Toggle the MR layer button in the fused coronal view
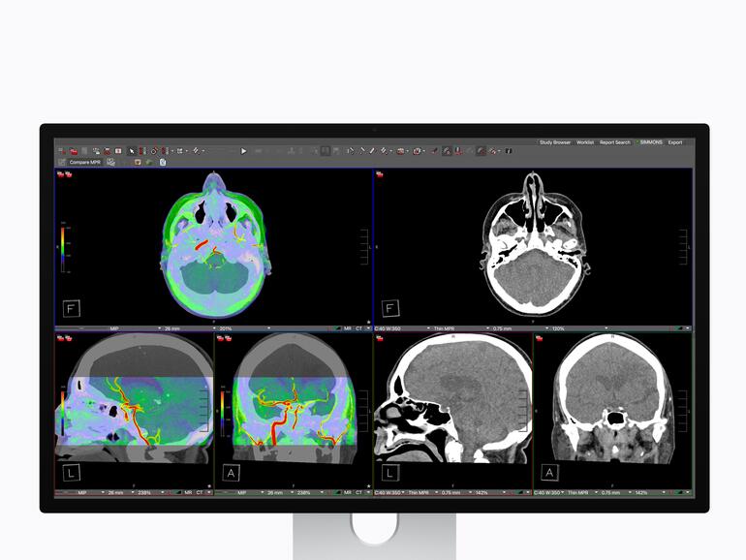746x560 pixels. (x=347, y=492)
